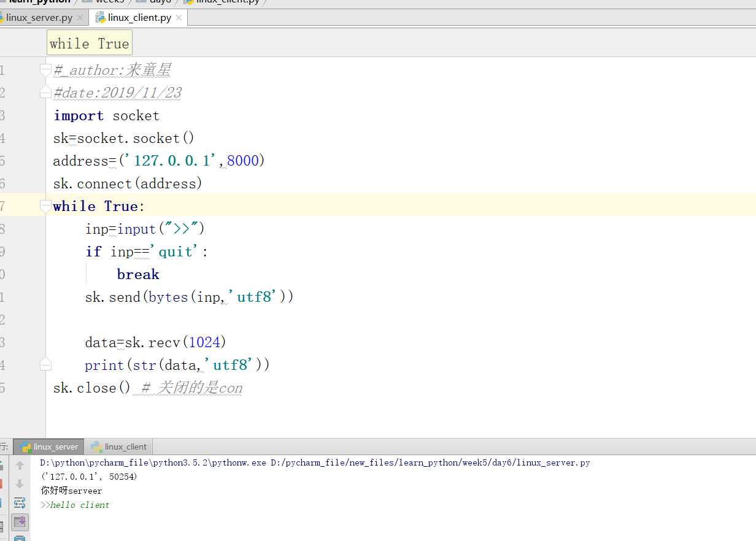Toggle scroll-to-end icon in run console
Image resolution: width=756 pixels, height=541 pixels.
pyautogui.click(x=20, y=522)
